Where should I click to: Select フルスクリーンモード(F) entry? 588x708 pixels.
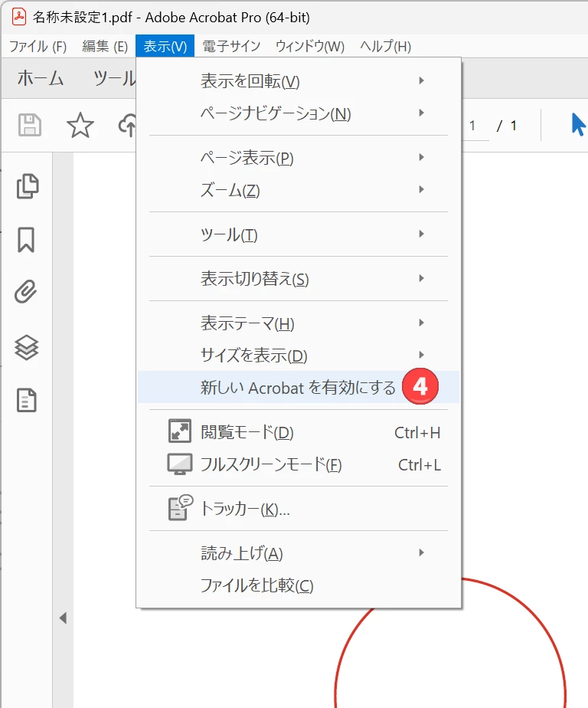pyautogui.click(x=299, y=464)
